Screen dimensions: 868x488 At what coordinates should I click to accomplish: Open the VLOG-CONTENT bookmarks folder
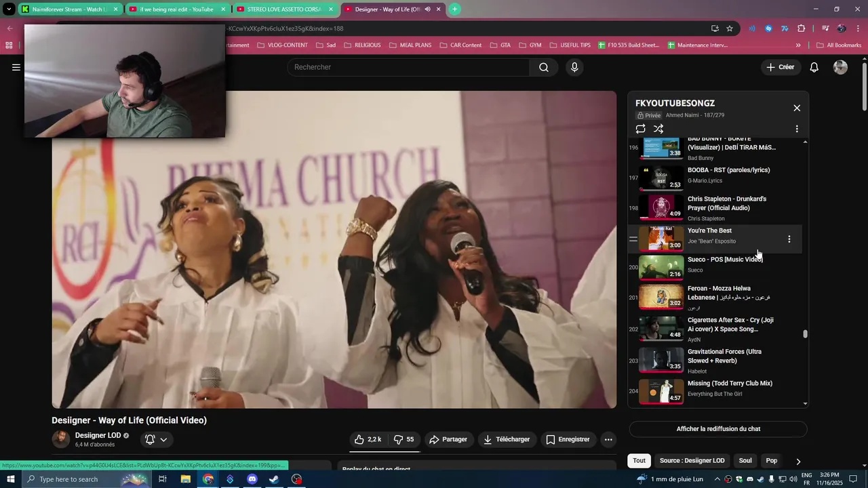tap(281, 45)
